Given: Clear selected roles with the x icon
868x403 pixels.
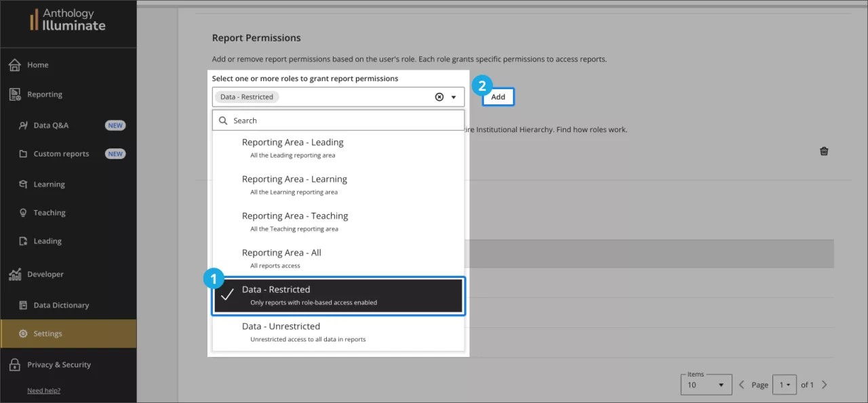Looking at the screenshot, I should tap(438, 96).
